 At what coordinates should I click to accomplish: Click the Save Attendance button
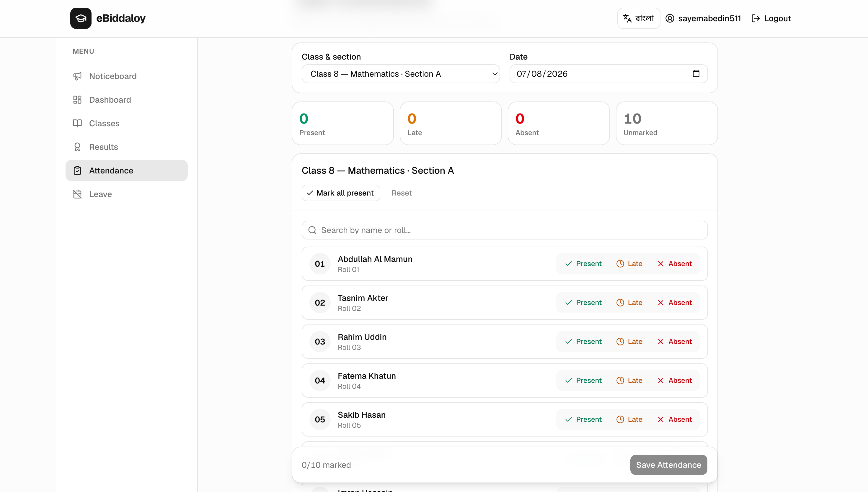[x=668, y=465]
